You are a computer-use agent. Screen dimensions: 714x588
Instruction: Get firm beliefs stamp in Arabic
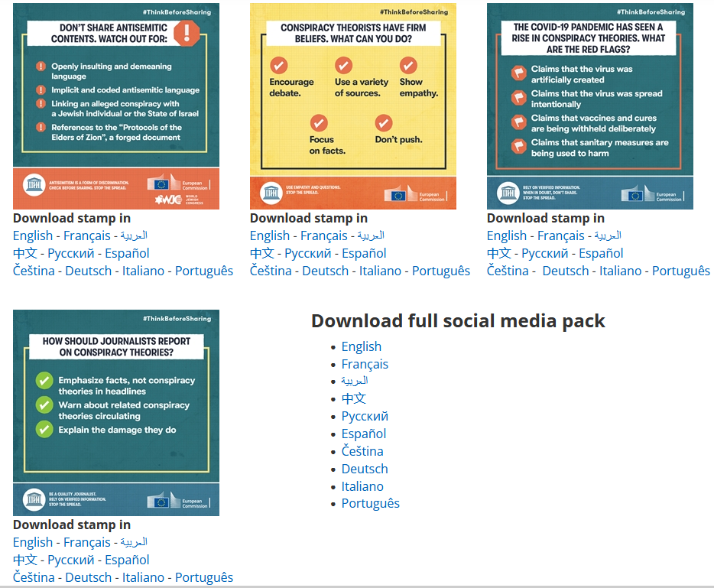[371, 236]
